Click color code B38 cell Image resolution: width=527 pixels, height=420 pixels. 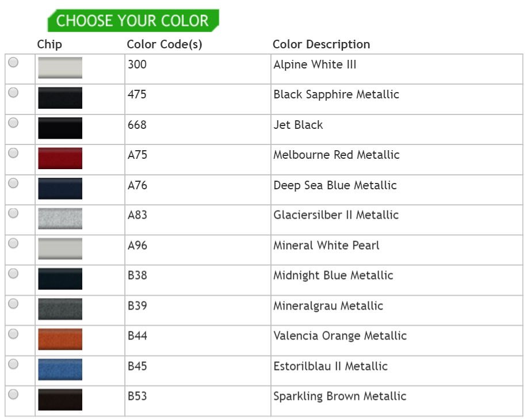[x=138, y=276]
